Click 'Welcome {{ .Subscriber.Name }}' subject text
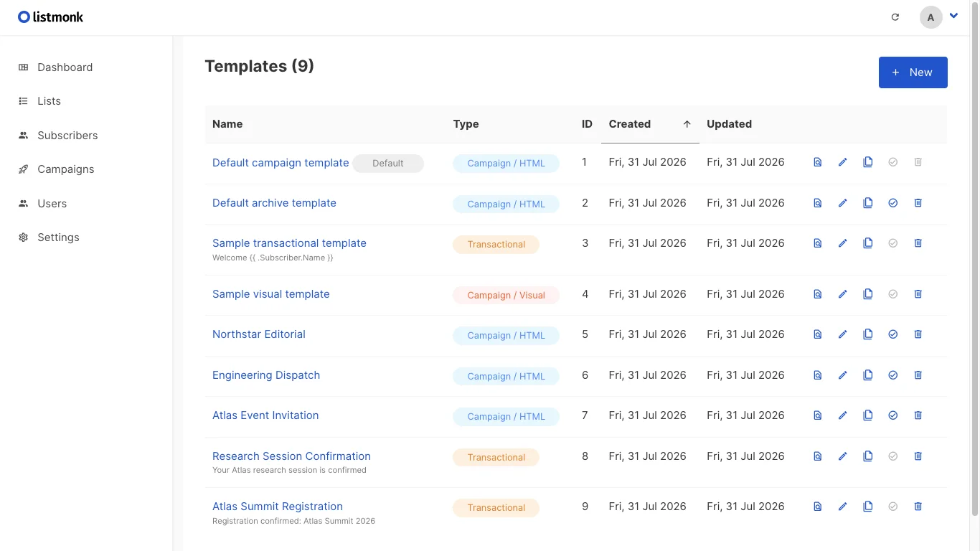The height and width of the screenshot is (551, 980). coord(273,258)
